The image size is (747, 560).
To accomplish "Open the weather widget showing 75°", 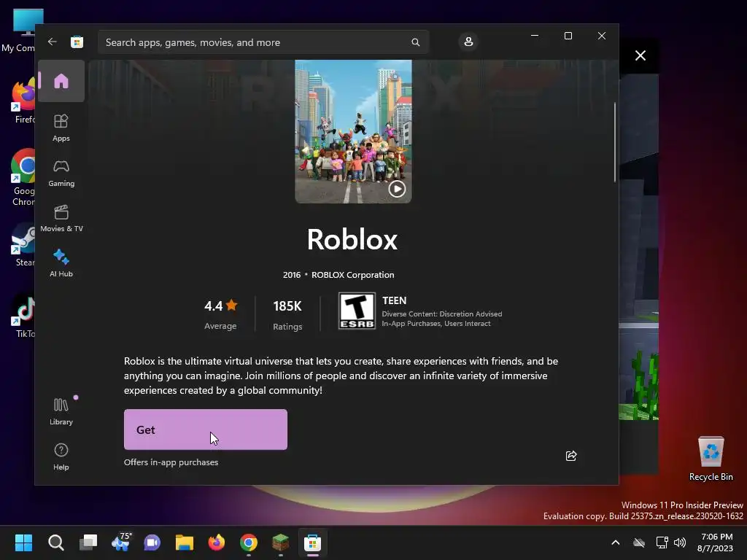I will [121, 542].
